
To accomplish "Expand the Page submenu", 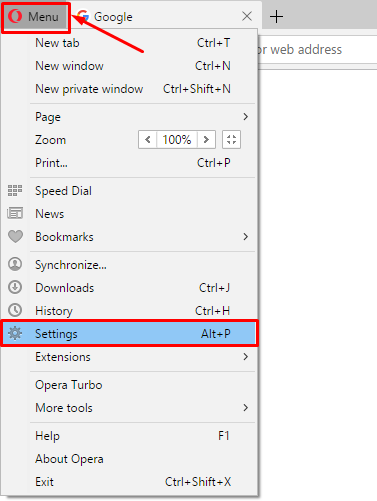I will [x=142, y=117].
